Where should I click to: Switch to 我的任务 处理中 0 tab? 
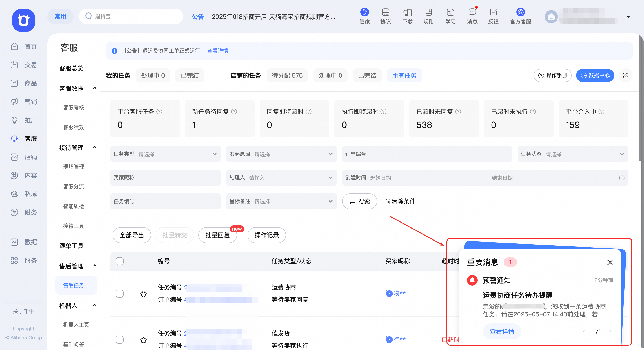point(153,75)
